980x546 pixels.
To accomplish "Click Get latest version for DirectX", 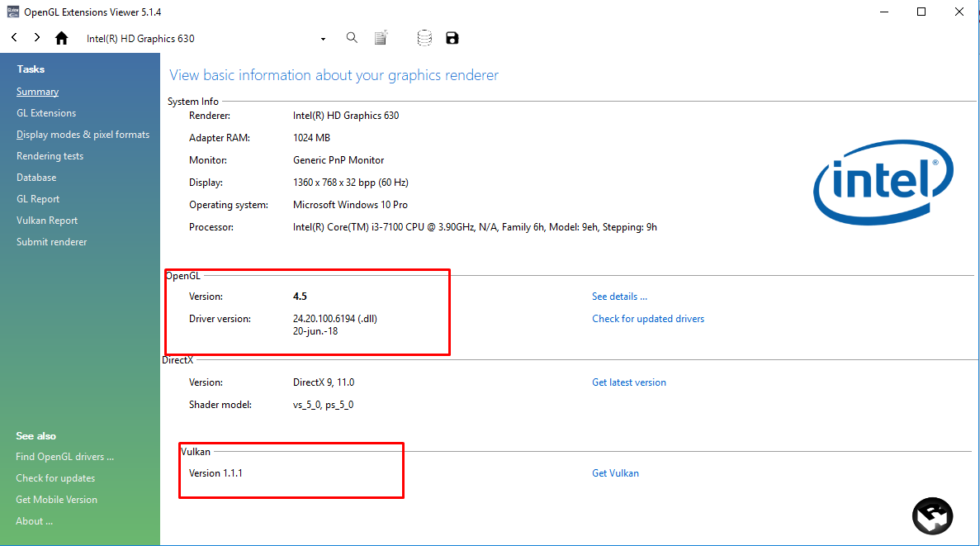I will click(x=629, y=382).
